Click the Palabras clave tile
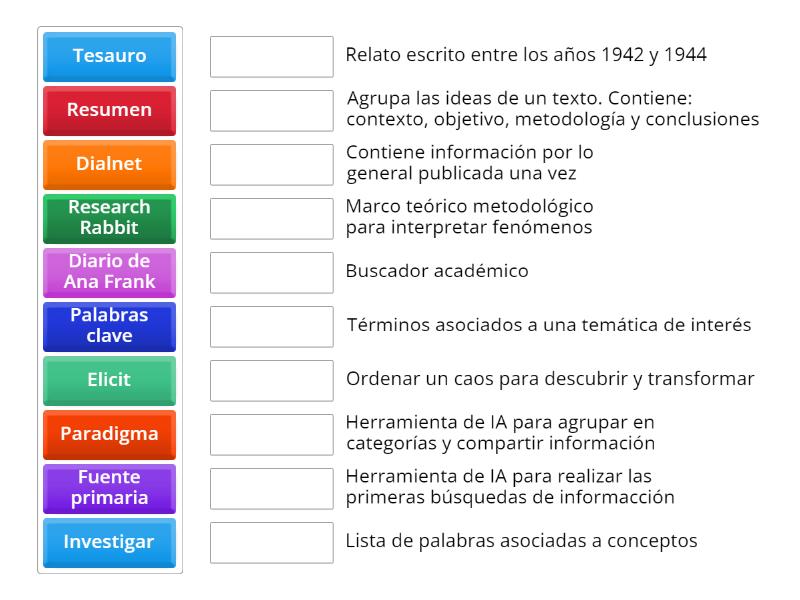 [x=108, y=326]
